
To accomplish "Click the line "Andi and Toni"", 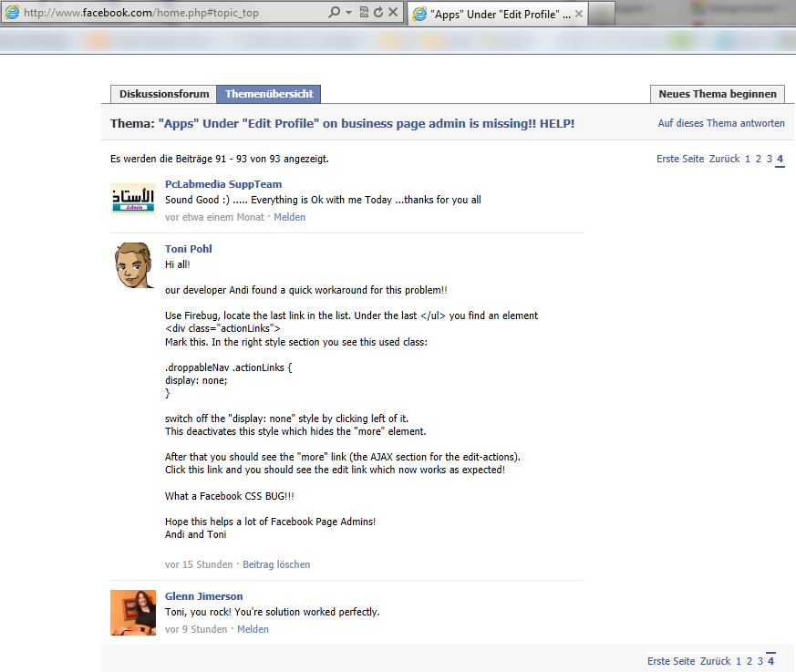I will 195,534.
